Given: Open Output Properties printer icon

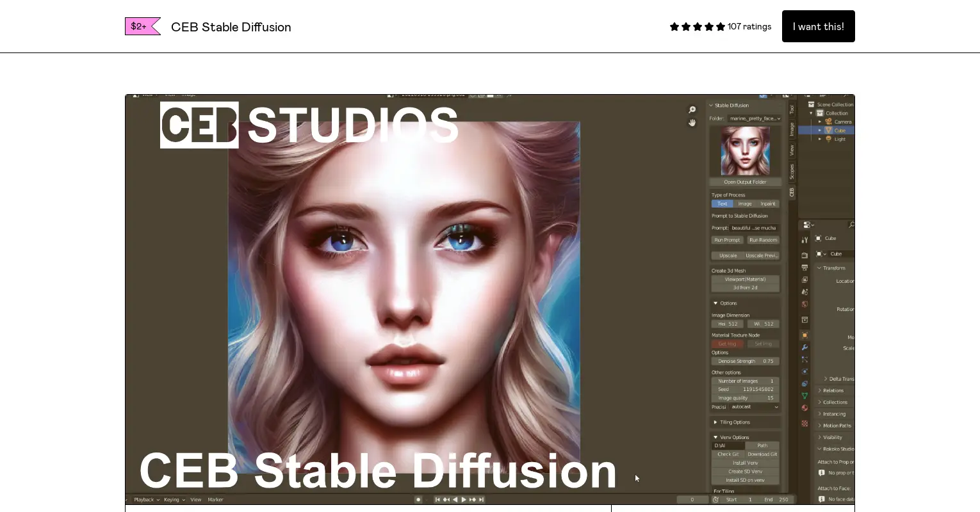Looking at the screenshot, I should pyautogui.click(x=804, y=268).
